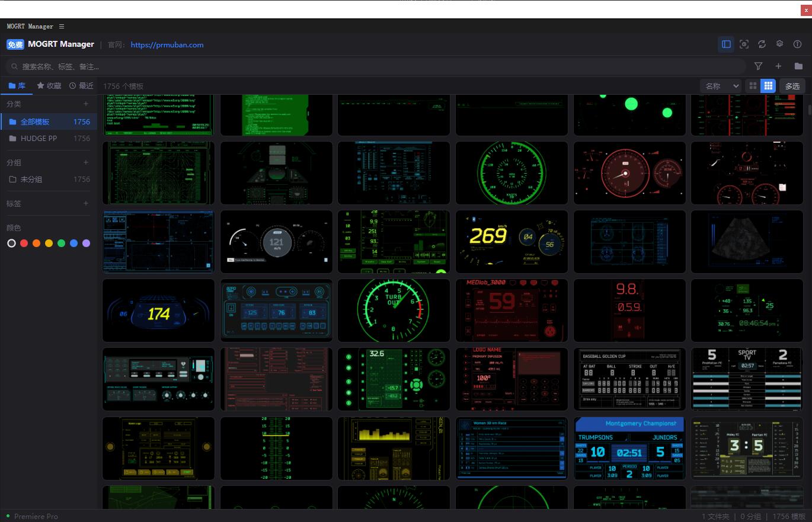The image size is (812, 522).
Task: Filter by the purple color swatch
Action: click(x=86, y=243)
